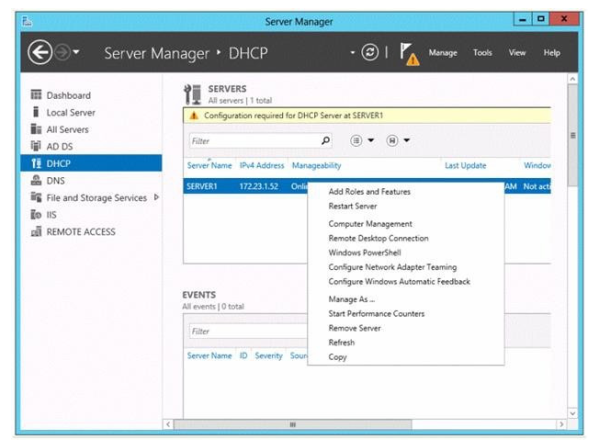The image size is (607, 447).
Task: Click the horizontal scrollbar thumb
Action: pyautogui.click(x=293, y=425)
